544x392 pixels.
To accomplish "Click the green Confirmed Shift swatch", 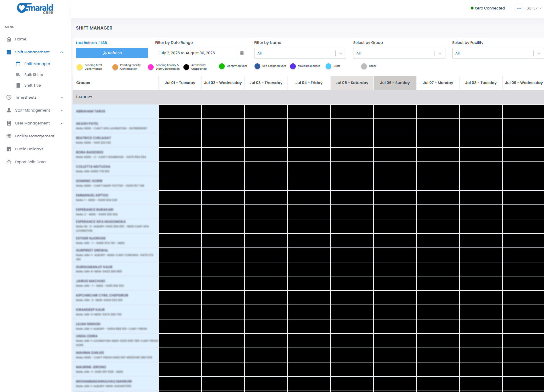I will click(x=222, y=66).
